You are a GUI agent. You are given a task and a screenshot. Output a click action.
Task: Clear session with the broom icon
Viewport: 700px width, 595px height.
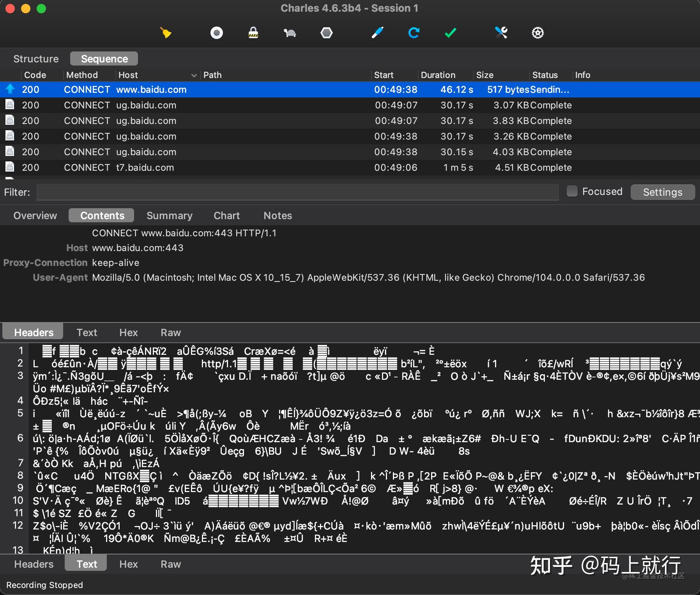click(x=166, y=33)
